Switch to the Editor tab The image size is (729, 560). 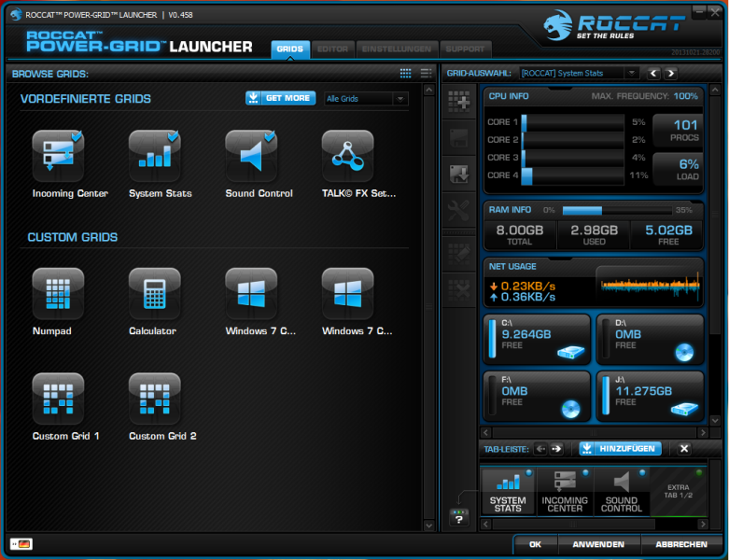(x=332, y=49)
